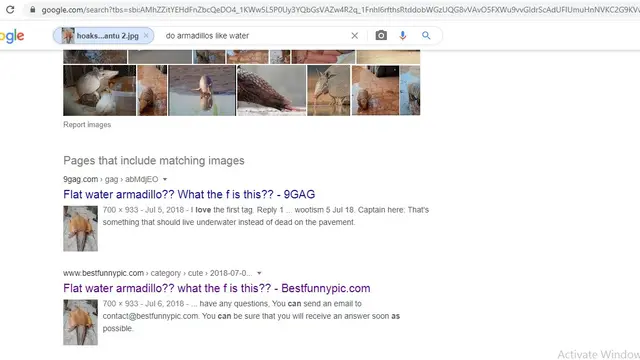
Task: Click the 'Pages that include matching images' heading
Action: click(154, 160)
